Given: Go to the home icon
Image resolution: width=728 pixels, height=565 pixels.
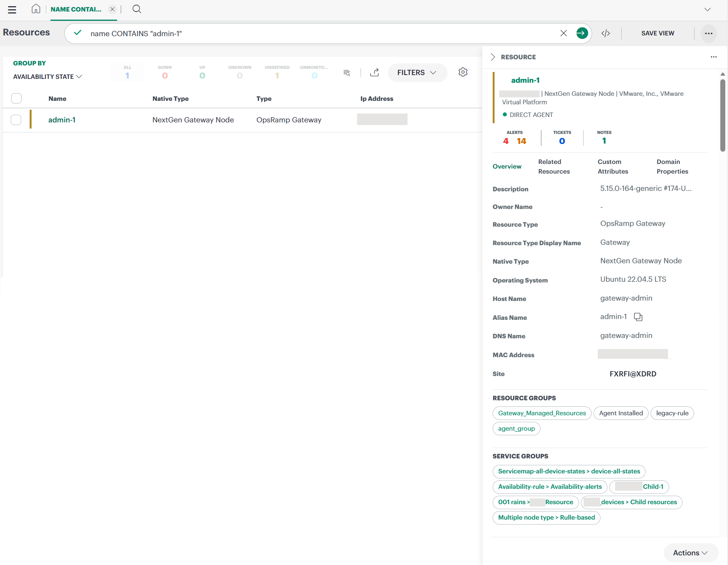Looking at the screenshot, I should pyautogui.click(x=36, y=9).
